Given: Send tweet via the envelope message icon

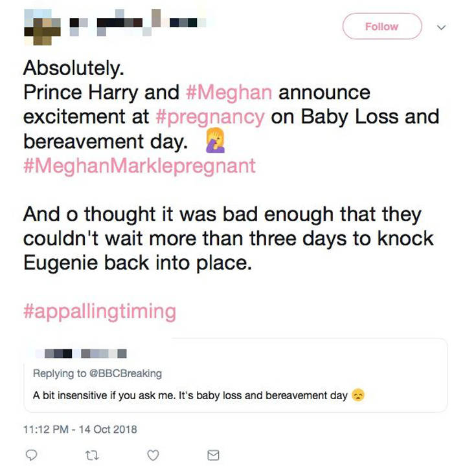Looking at the screenshot, I should tap(213, 456).
